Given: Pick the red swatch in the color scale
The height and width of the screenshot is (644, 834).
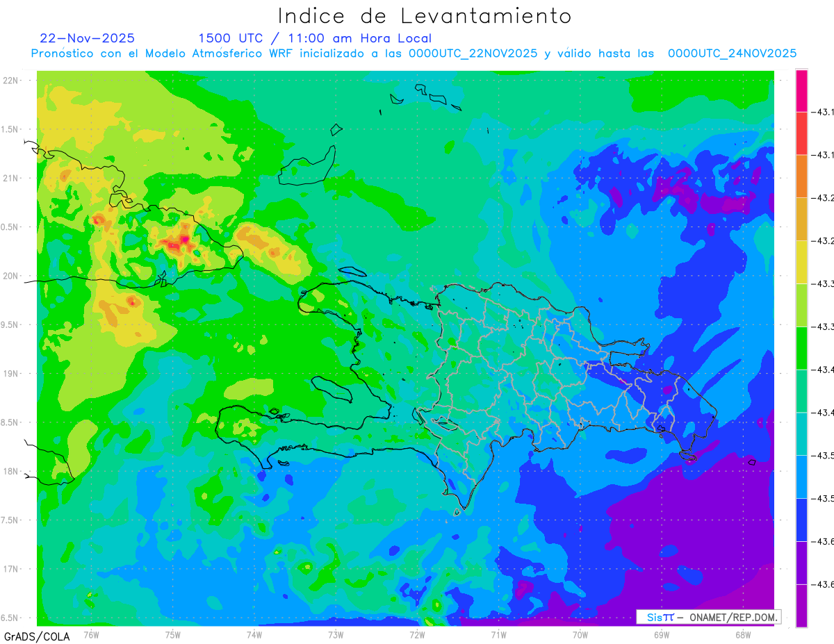Looking at the screenshot, I should pyautogui.click(x=801, y=133).
